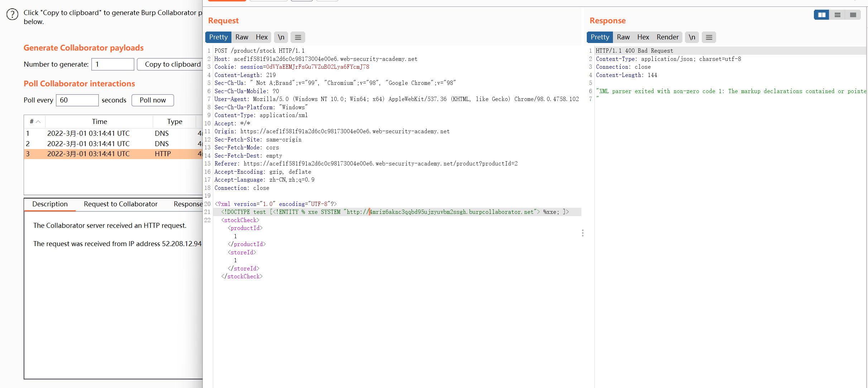Viewport: 868px width, 388px height.
Task: Toggle the Request \n non-printable characters button
Action: point(281,37)
